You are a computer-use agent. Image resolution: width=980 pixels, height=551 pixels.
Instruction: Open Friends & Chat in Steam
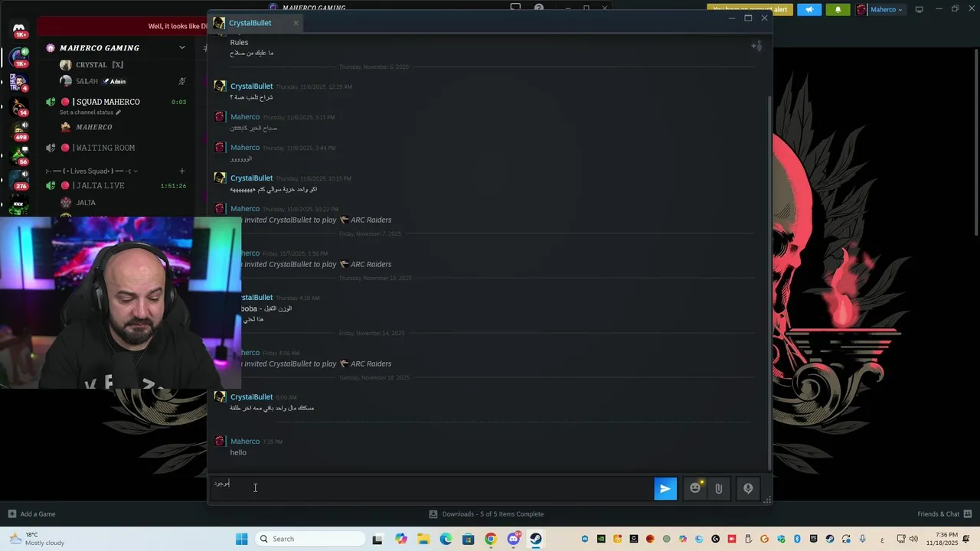[945, 514]
